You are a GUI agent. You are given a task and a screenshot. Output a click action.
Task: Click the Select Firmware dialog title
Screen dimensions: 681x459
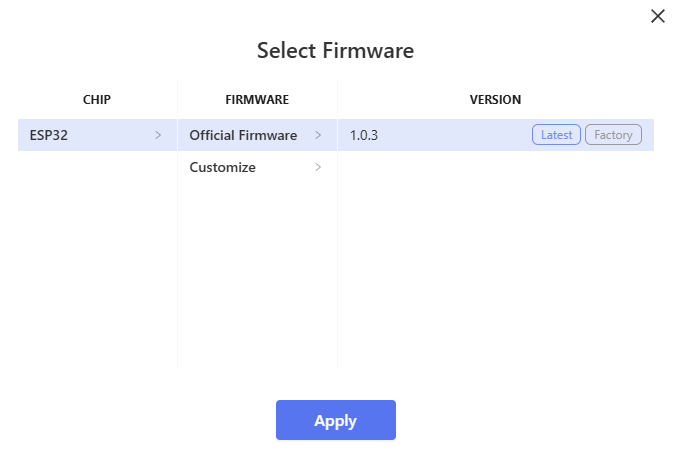pos(335,50)
